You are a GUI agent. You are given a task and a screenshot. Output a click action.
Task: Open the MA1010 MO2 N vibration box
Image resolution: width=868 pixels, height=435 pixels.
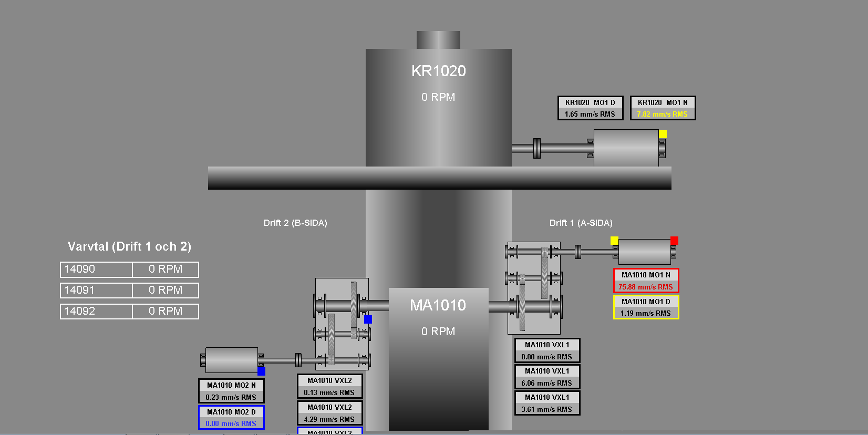click(231, 391)
